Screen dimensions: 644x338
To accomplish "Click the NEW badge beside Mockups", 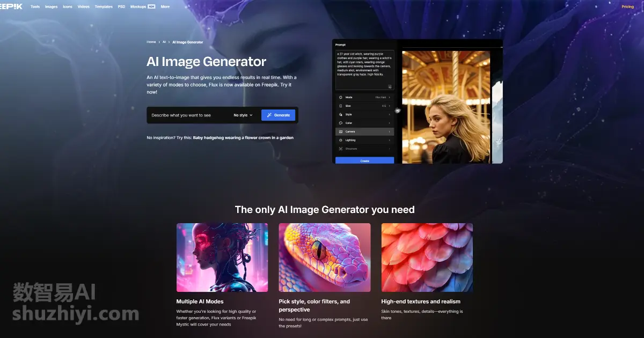I will point(152,7).
